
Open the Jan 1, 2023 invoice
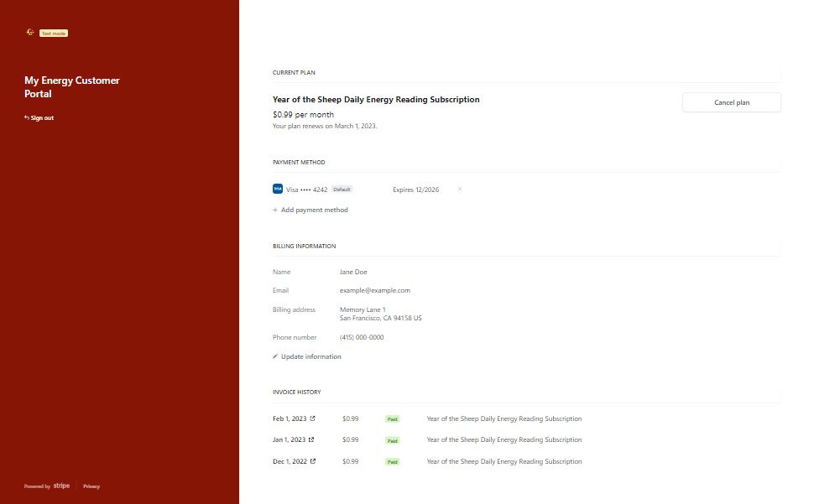point(290,439)
